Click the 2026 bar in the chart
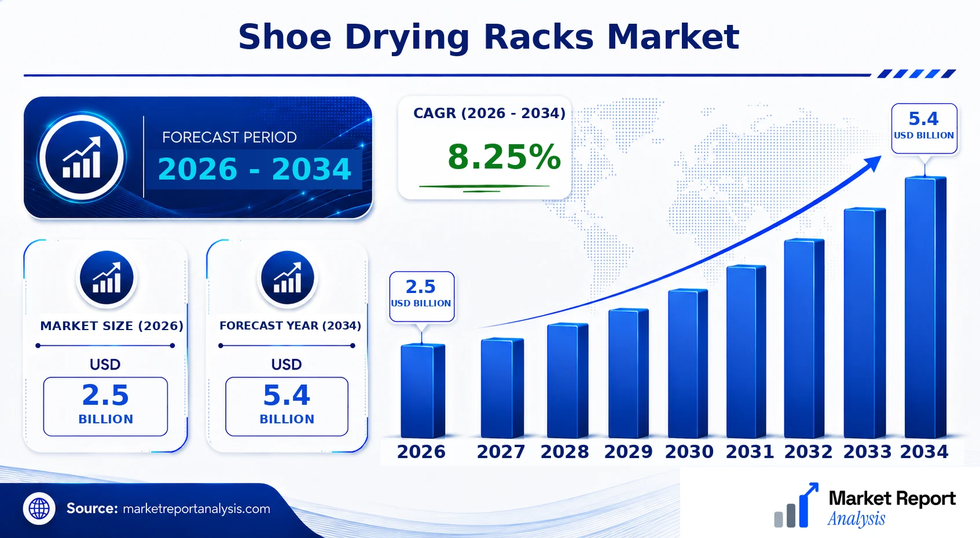980x538 pixels. [423, 391]
